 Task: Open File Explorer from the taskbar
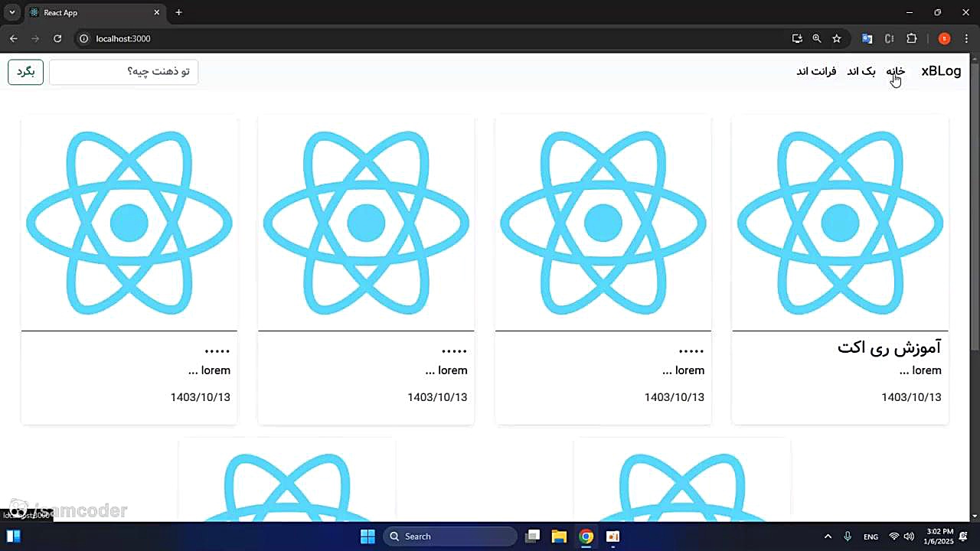559,536
